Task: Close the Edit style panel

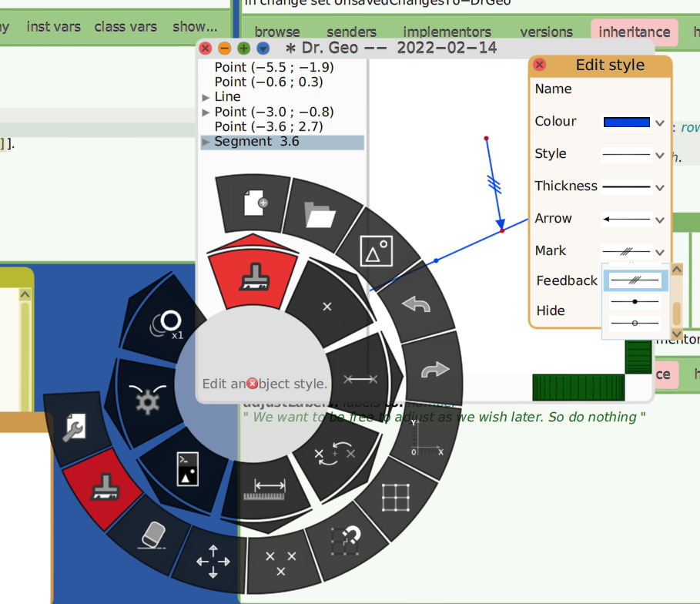Action: click(x=540, y=65)
